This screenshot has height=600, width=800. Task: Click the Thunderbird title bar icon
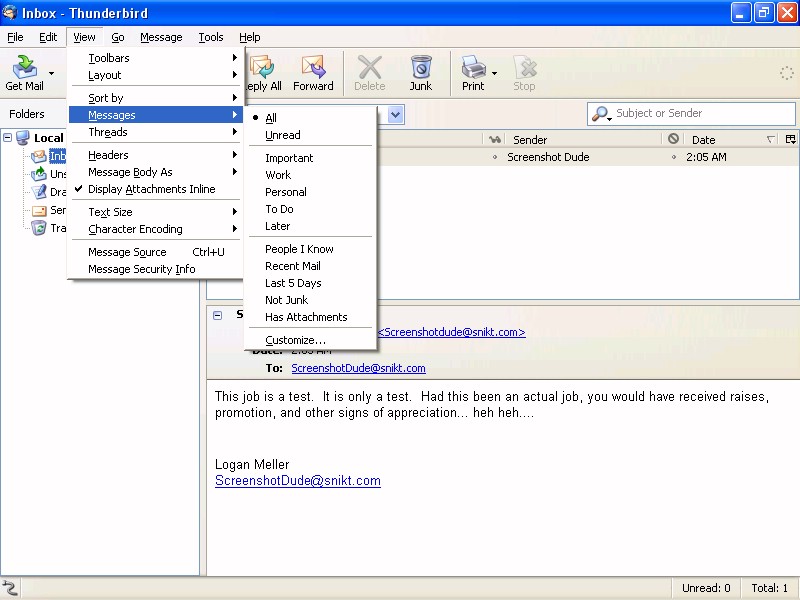pyautogui.click(x=10, y=12)
